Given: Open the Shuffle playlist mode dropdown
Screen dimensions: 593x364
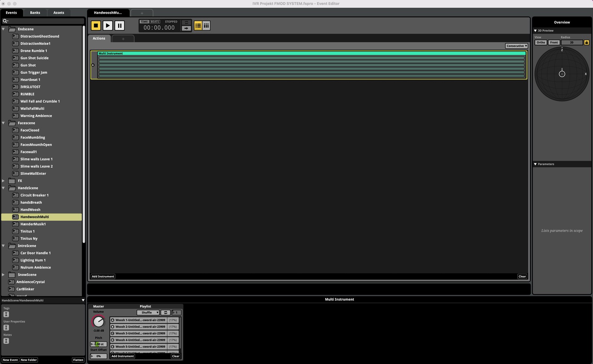Looking at the screenshot, I should pos(148,313).
